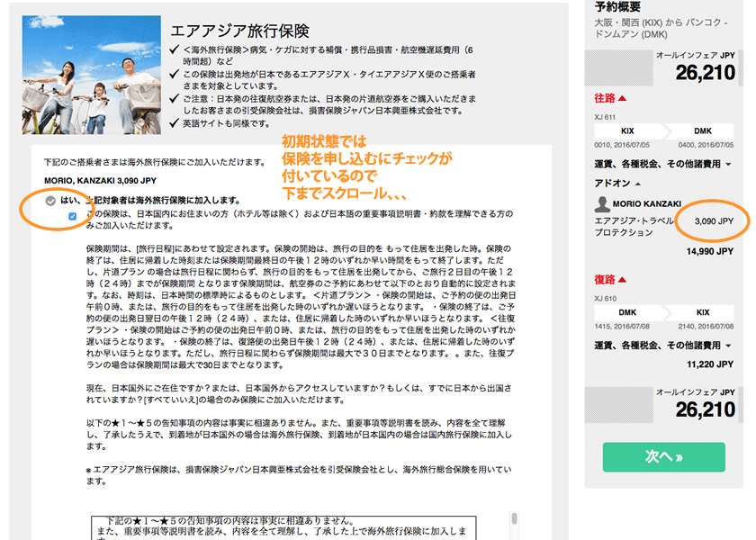Collapse the 往路 section red arrow
Viewport: 756px width, 540px height.
[x=622, y=98]
